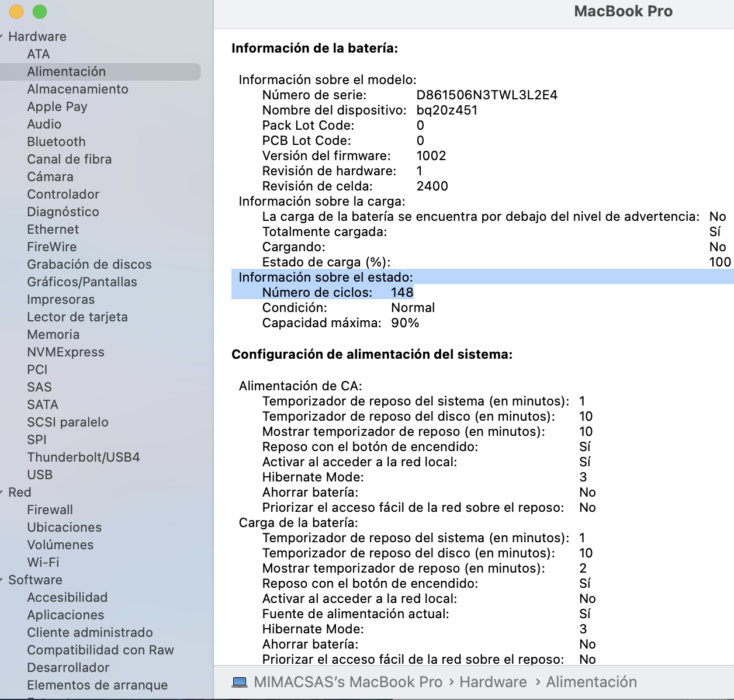The width and height of the screenshot is (734, 700).
Task: Click Alimentación in the bottom path bar
Action: click(591, 682)
